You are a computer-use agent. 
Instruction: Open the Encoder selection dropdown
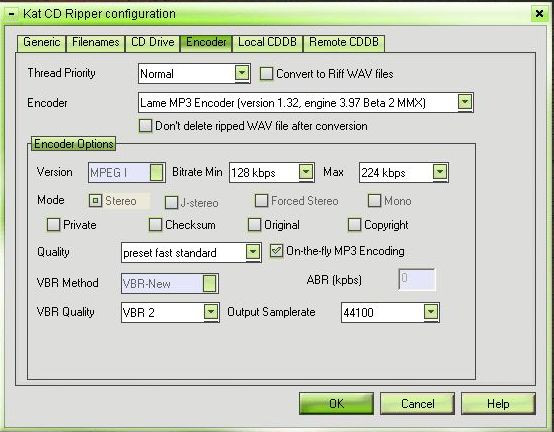[x=306, y=103]
